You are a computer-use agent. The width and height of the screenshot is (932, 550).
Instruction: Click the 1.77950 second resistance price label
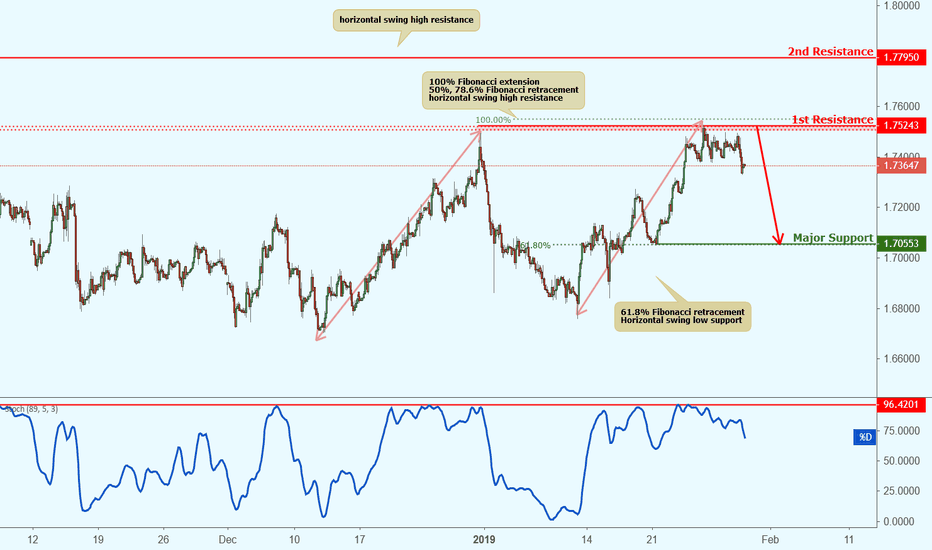(x=901, y=57)
